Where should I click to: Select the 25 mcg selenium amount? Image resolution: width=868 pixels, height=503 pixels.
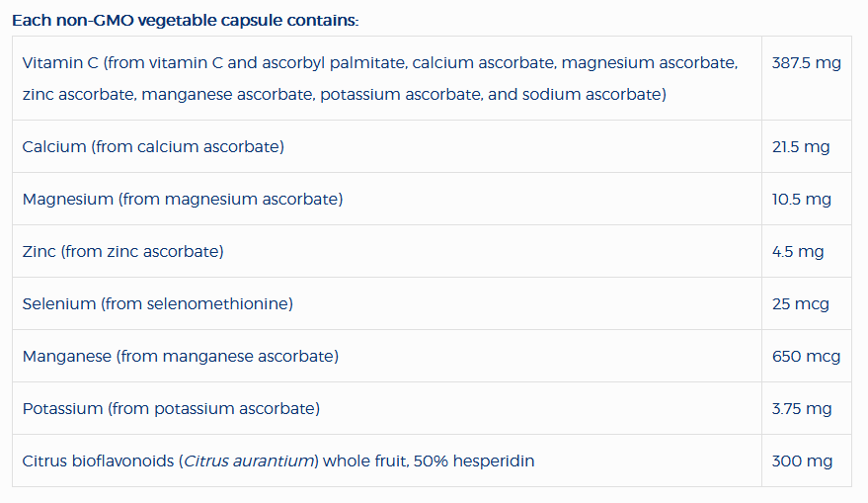click(x=800, y=304)
